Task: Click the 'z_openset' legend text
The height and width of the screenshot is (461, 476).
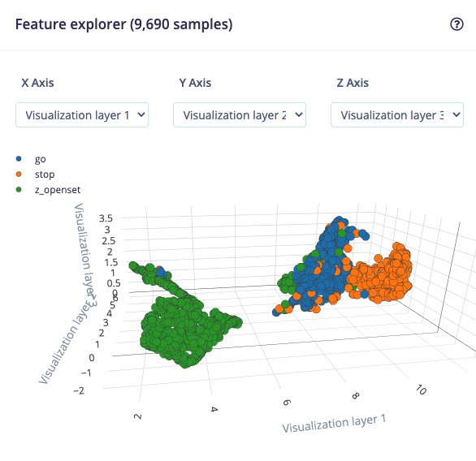Action: 58,190
